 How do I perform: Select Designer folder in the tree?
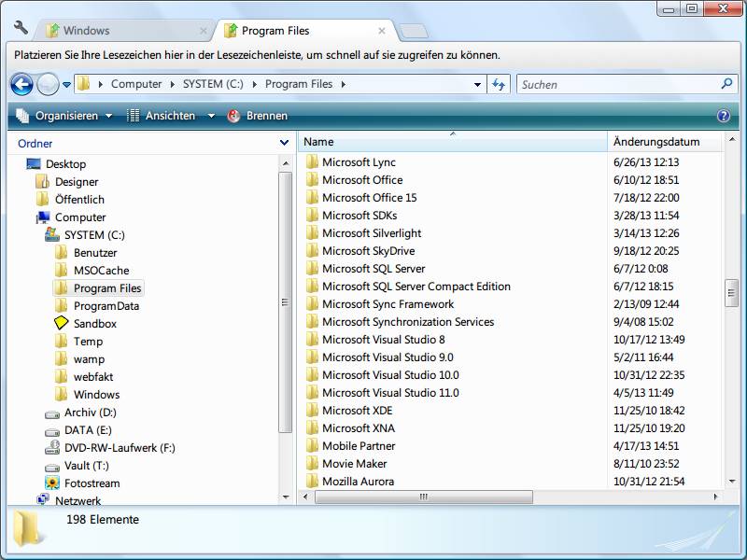[x=77, y=182]
